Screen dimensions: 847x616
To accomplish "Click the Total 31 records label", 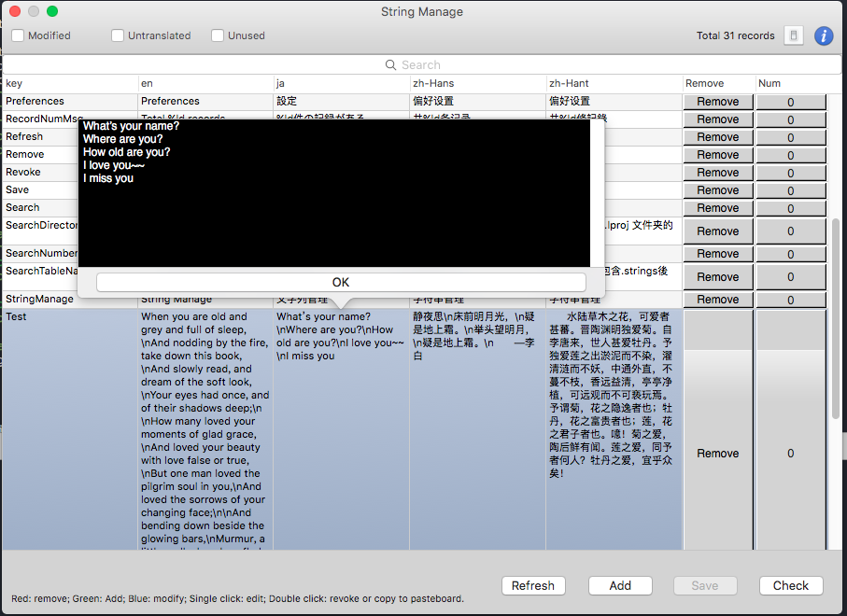I will [735, 35].
